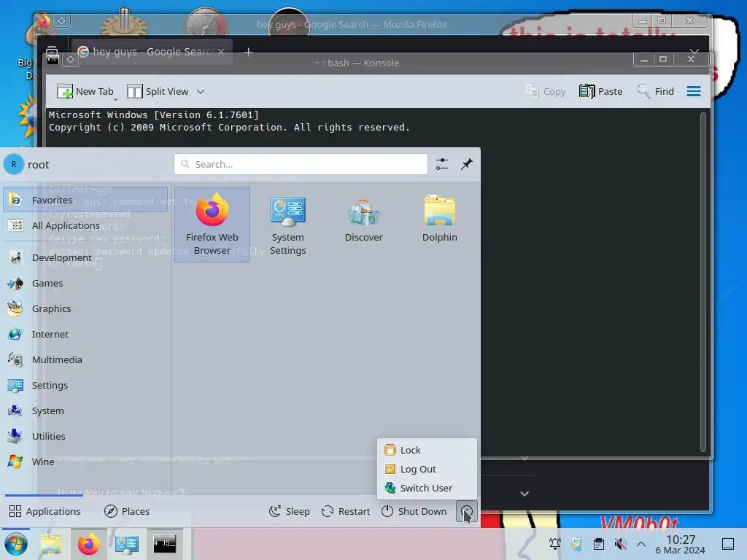Screen dimensions: 747x560
Task: Click System Settings icon on taskbar
Action: pos(126,544)
